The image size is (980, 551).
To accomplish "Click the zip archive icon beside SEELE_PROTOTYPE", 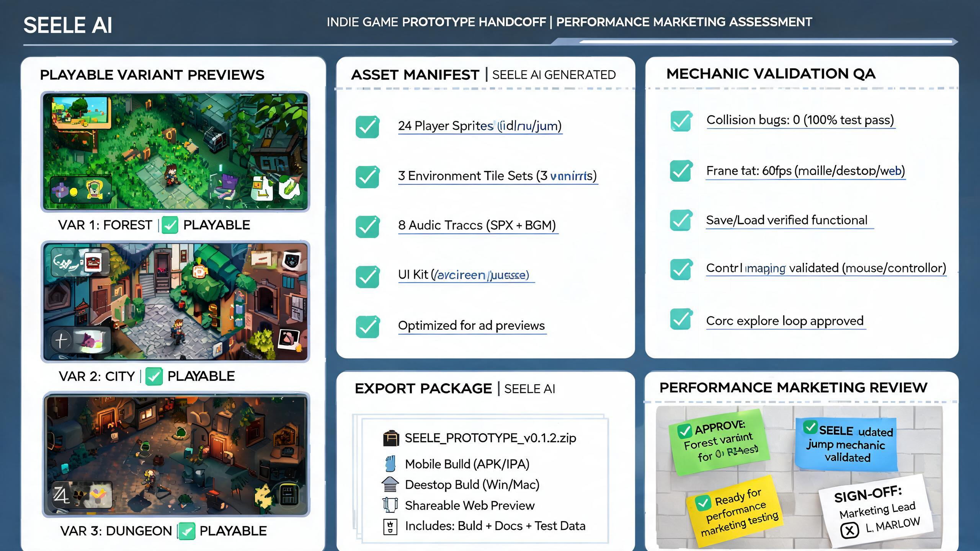I will (x=391, y=438).
